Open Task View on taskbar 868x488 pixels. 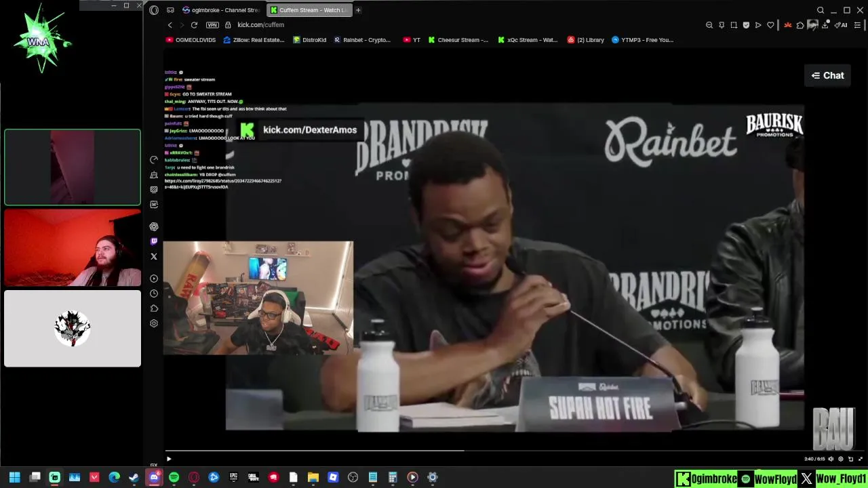35,477
